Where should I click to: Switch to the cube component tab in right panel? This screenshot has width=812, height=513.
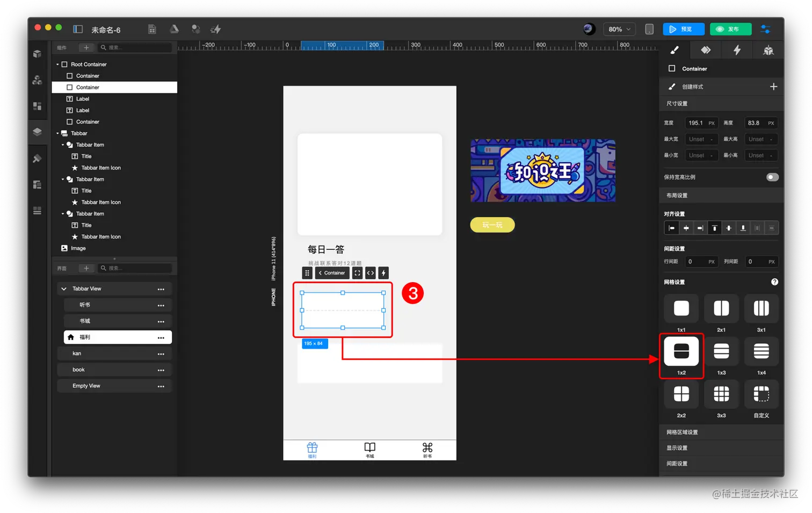click(x=769, y=50)
